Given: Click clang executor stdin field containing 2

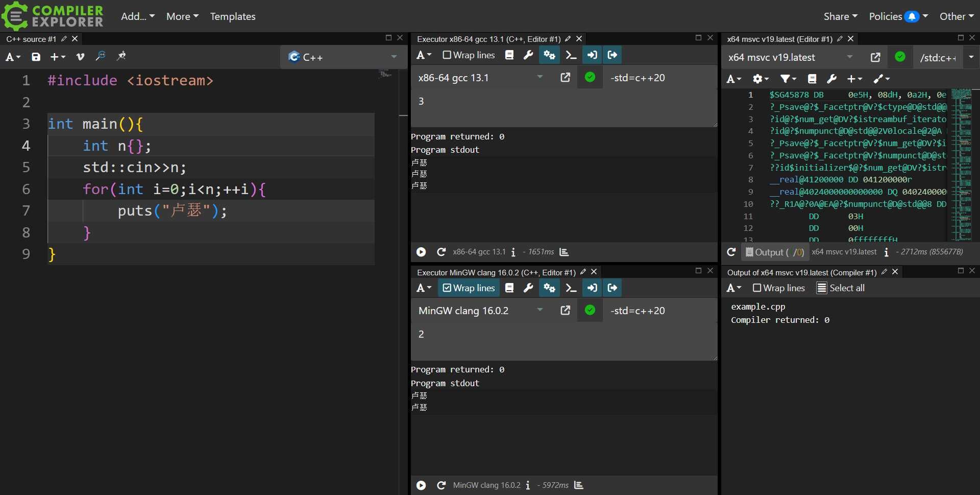Looking at the screenshot, I should pos(564,341).
